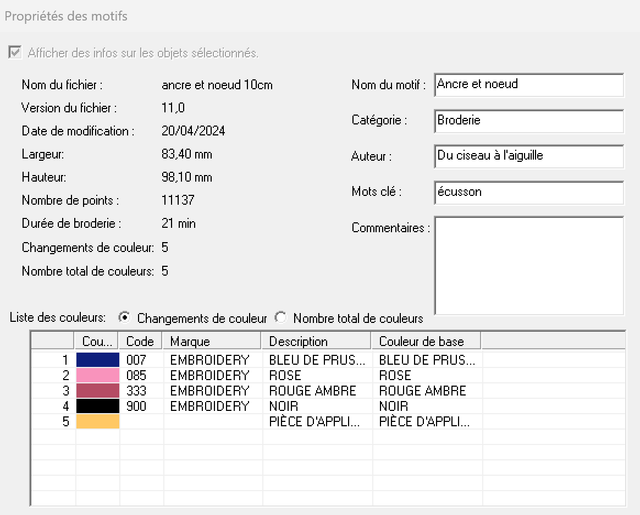Click row number 3 in color list
Screen dimensions: 640x515
(x=65, y=391)
